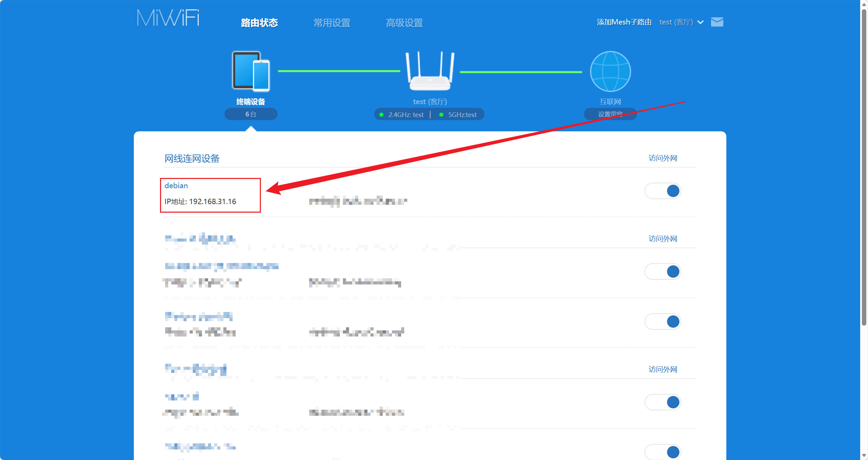Click the 5GHz green status dot

coord(441,115)
